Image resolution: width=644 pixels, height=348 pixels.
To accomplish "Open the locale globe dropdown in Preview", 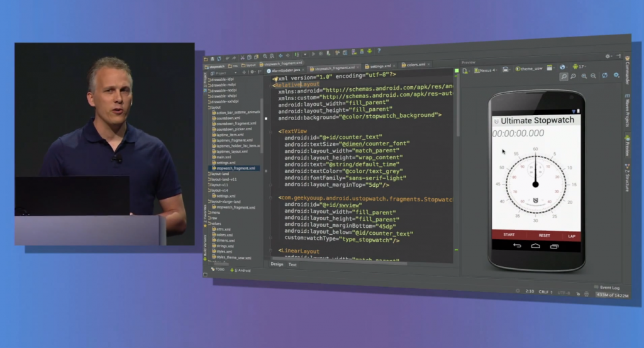I will pyautogui.click(x=563, y=67).
